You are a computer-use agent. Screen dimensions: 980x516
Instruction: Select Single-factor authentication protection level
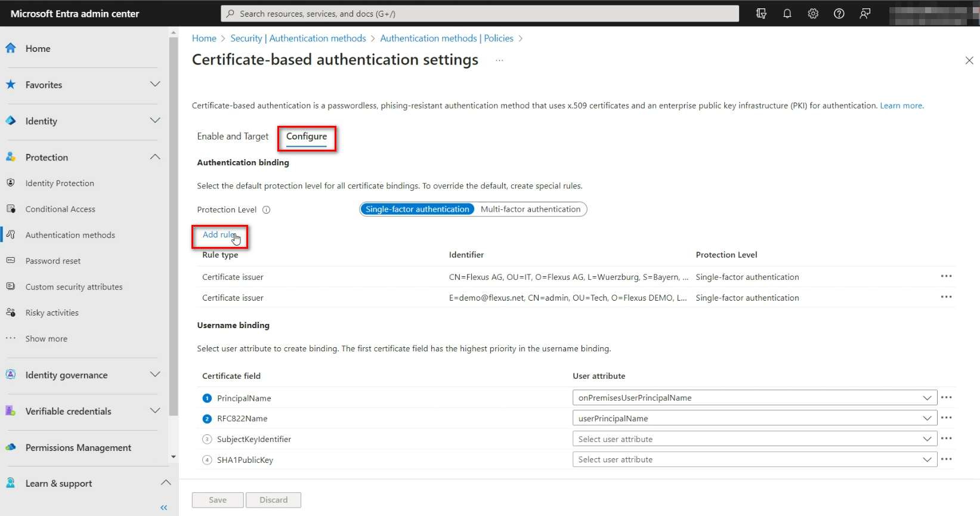pos(418,209)
